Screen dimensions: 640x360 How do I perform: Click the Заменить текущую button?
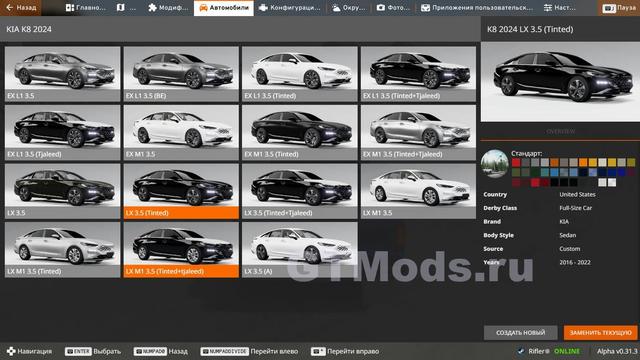click(600, 333)
